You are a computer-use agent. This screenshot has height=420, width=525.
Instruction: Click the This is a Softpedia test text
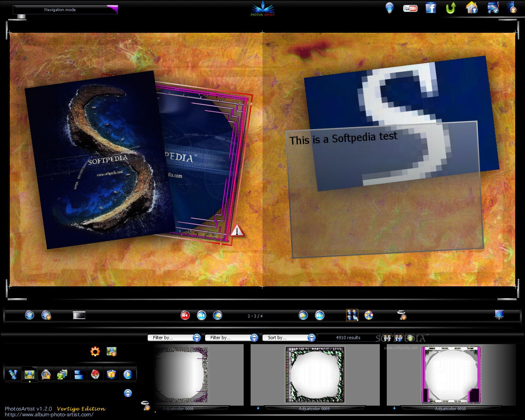(343, 138)
